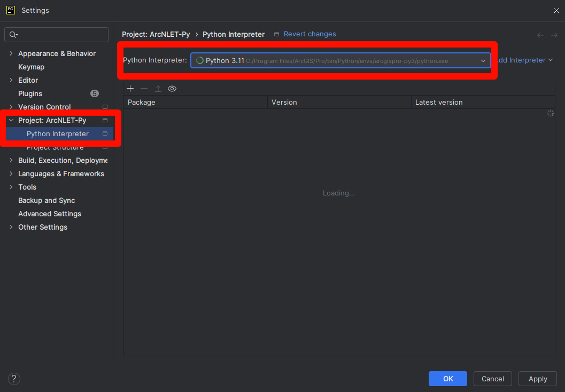
Task: Click icon left of Revert changes
Action: pyautogui.click(x=276, y=34)
